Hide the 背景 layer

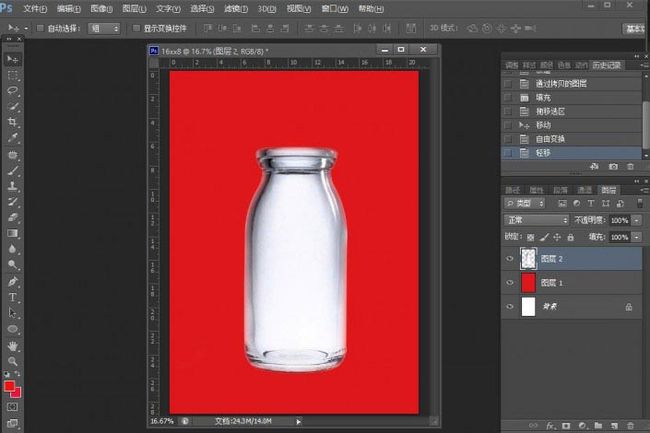(x=510, y=307)
